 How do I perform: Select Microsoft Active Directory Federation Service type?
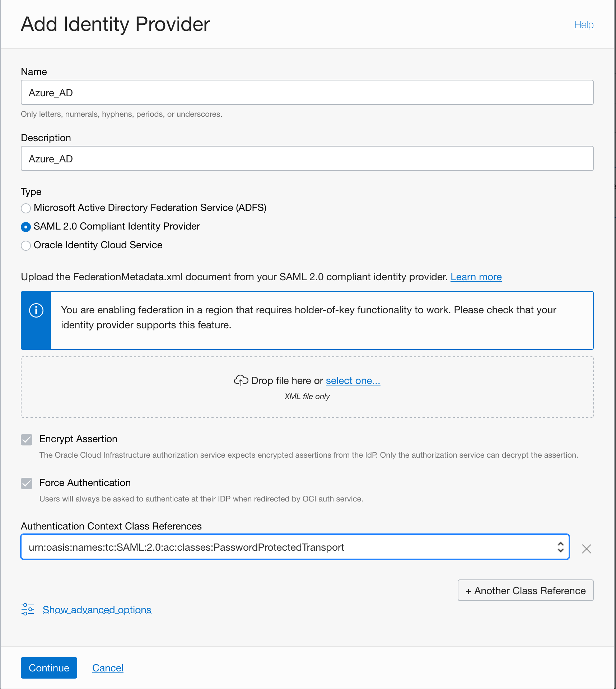[25, 208]
